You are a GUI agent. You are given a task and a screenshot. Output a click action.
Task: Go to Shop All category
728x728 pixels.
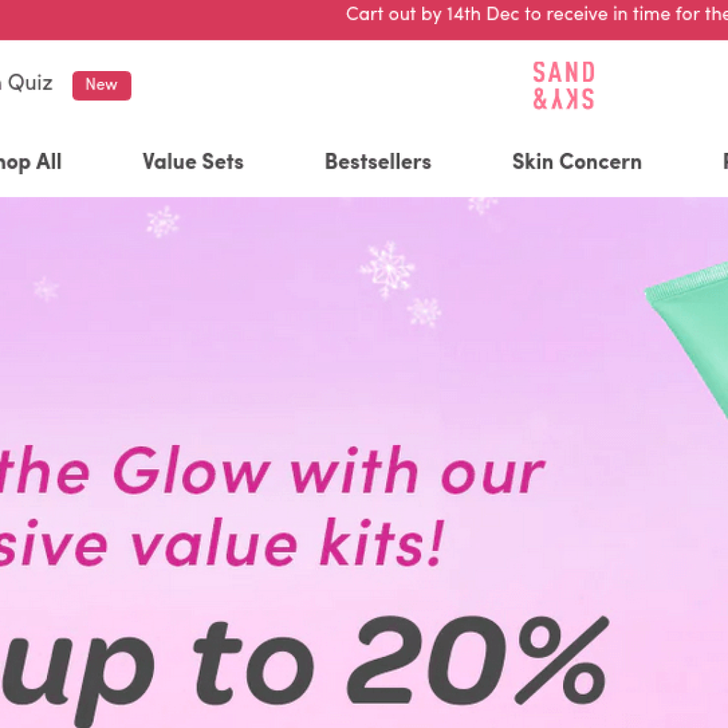click(x=31, y=163)
